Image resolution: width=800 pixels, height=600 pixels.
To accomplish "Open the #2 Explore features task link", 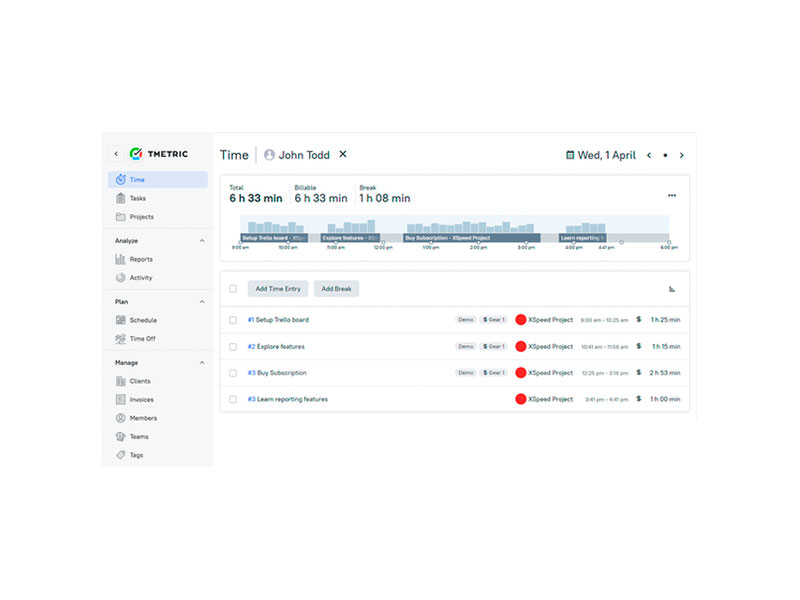I will click(x=276, y=346).
